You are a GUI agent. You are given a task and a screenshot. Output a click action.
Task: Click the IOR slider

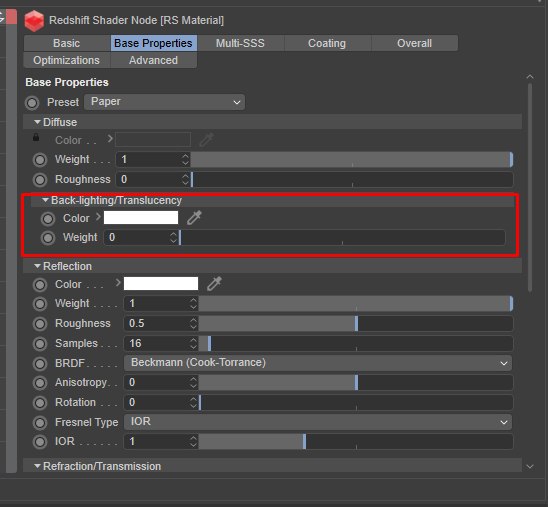pos(355,441)
